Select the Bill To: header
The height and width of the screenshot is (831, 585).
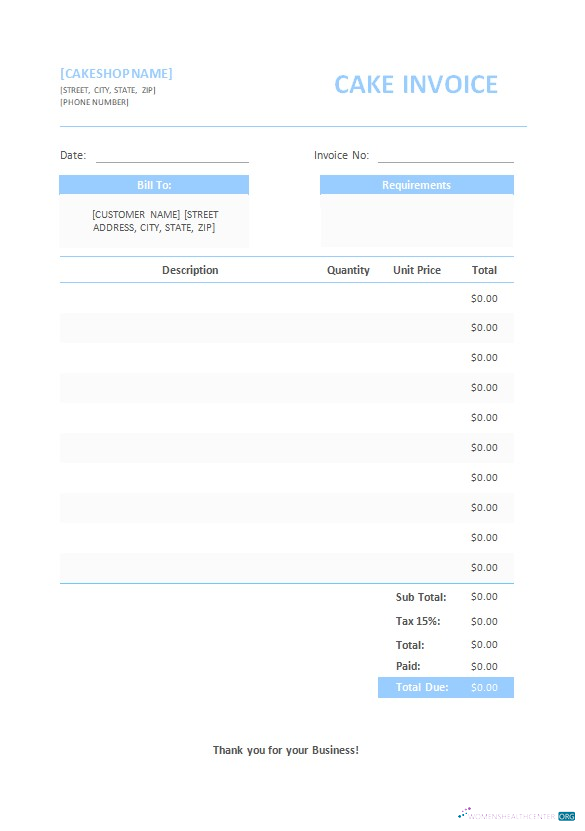click(154, 184)
